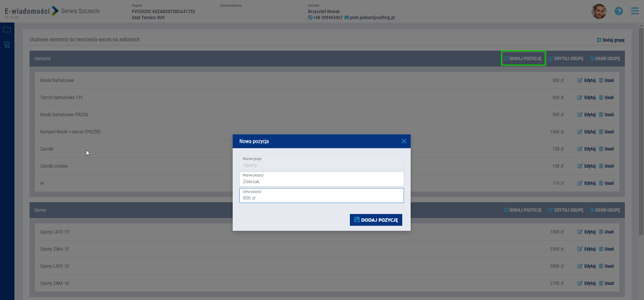Image resolution: width=644 pixels, height=300 pixels.
Task: Click USUŃ GRUPĘ for Opony group
Action: pos(605,210)
